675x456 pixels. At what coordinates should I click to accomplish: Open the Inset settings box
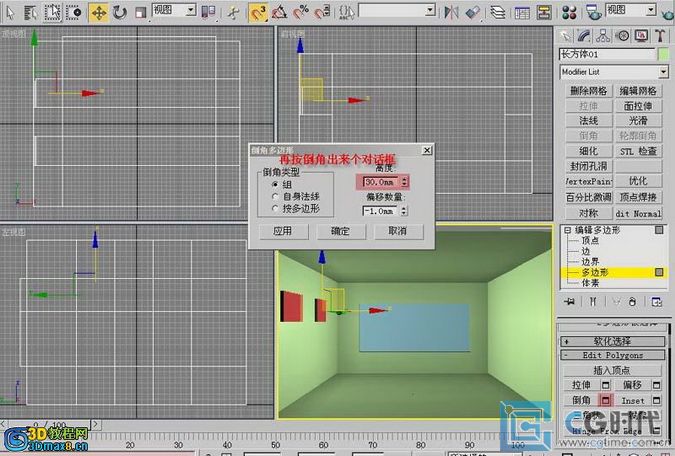pyautogui.click(x=656, y=400)
